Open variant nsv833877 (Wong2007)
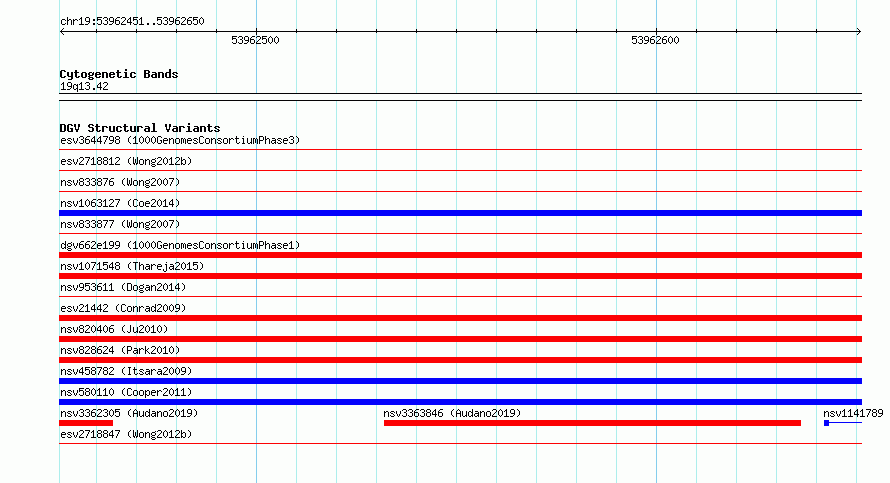 [x=120, y=224]
